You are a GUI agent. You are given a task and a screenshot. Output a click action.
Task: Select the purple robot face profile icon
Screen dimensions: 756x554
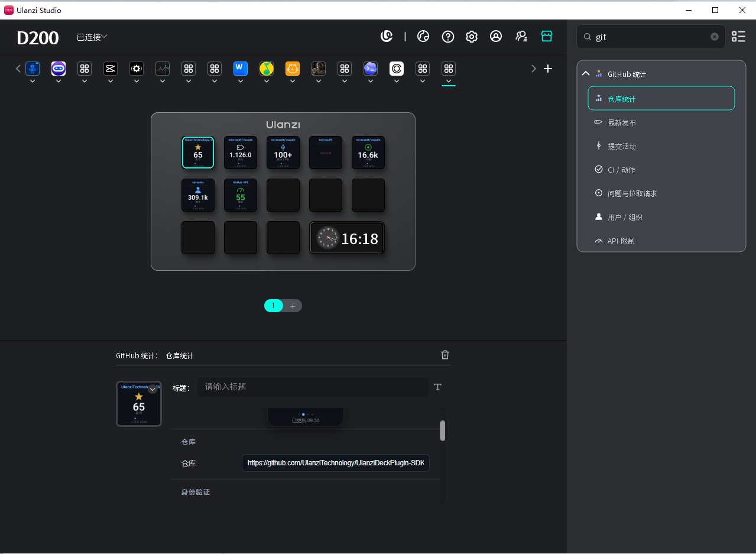(x=59, y=69)
